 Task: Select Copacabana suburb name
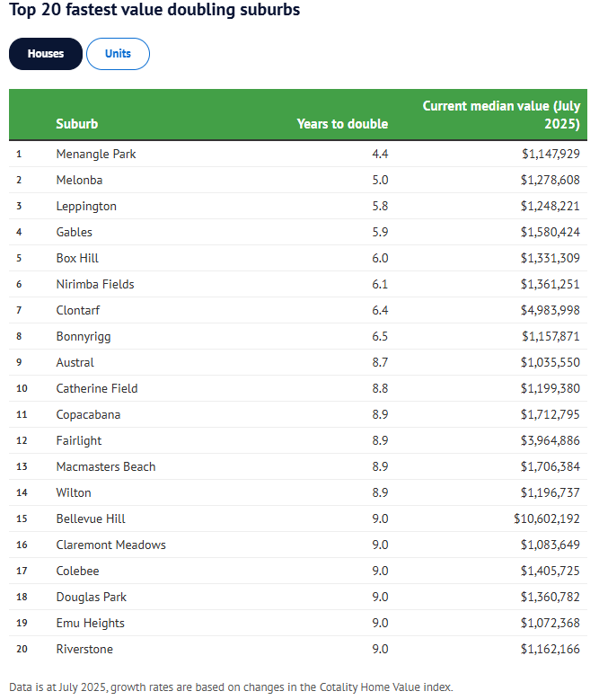click(x=88, y=414)
